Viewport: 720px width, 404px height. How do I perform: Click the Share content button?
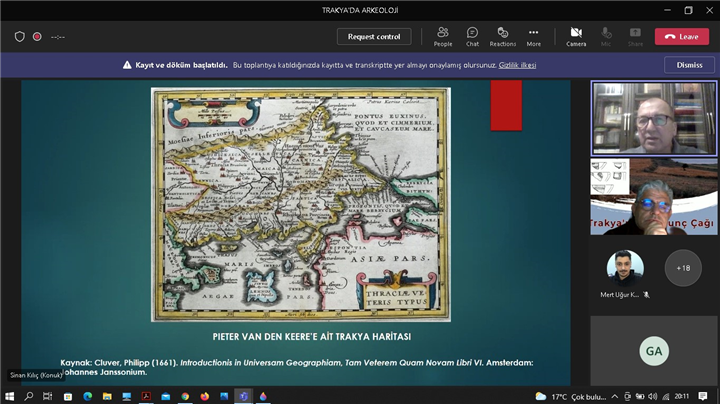(635, 37)
